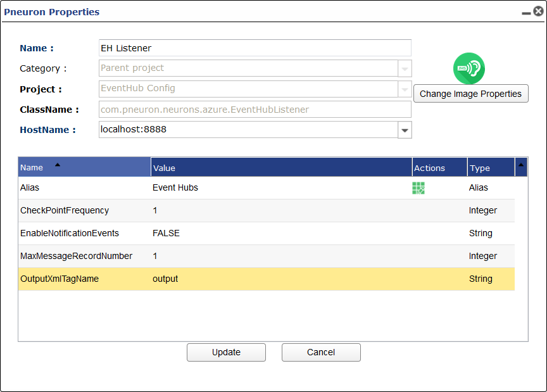Image resolution: width=547 pixels, height=392 pixels.
Task: Click the Name column header
Action: (x=84, y=167)
